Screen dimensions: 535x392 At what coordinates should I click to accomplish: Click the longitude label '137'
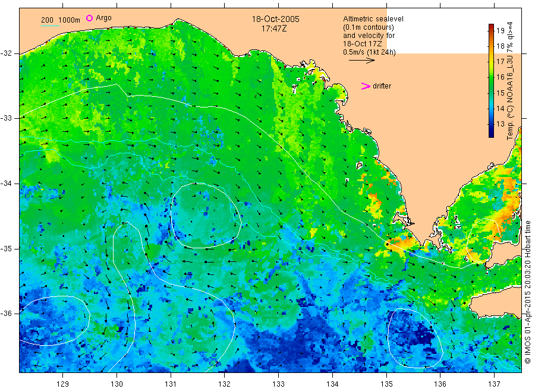click(494, 384)
